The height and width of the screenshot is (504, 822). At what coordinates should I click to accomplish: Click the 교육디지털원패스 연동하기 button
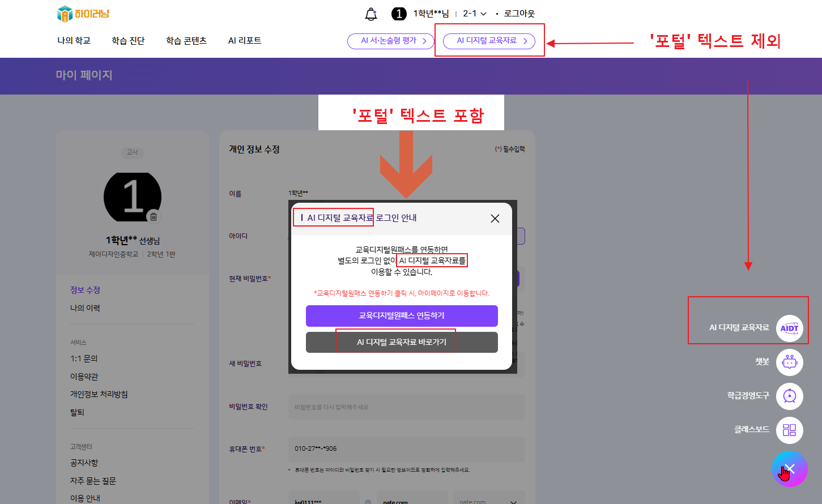tap(402, 316)
